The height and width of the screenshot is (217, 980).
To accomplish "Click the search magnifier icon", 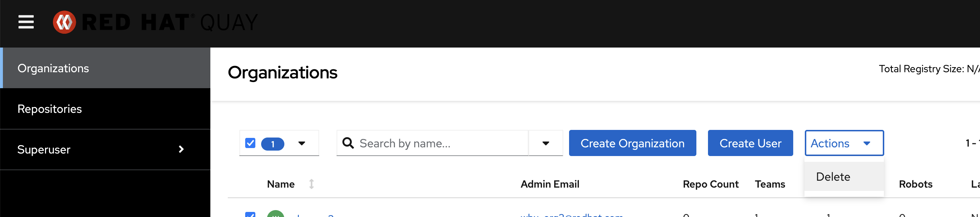I will pos(348,143).
